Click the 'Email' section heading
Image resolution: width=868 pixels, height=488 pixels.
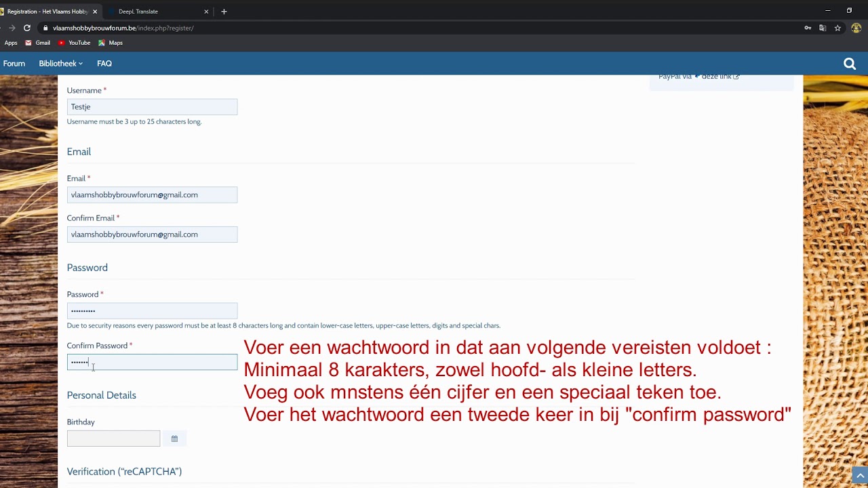79,152
